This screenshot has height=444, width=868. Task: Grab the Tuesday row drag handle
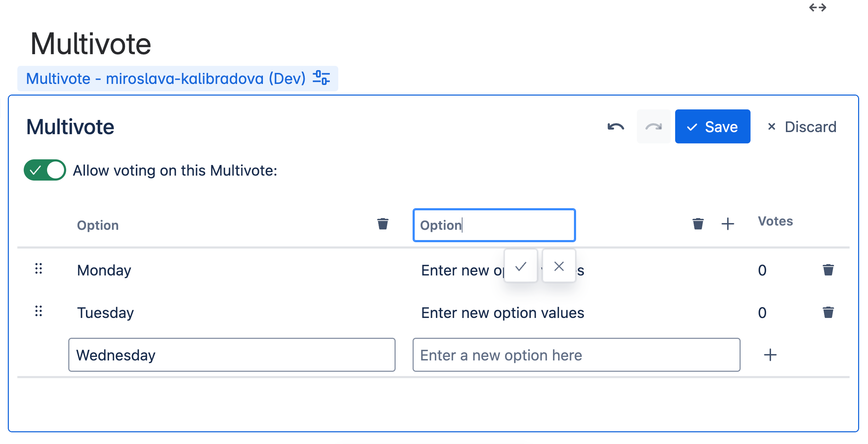pos(39,312)
